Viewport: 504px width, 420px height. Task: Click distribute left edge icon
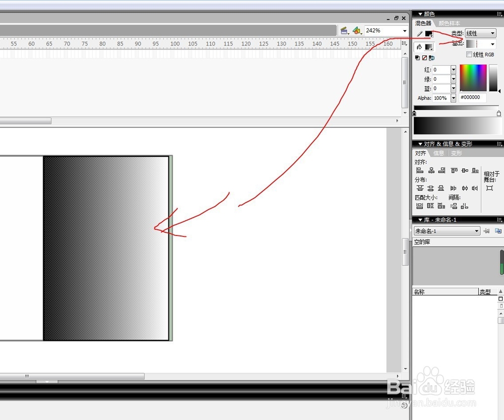click(453, 188)
